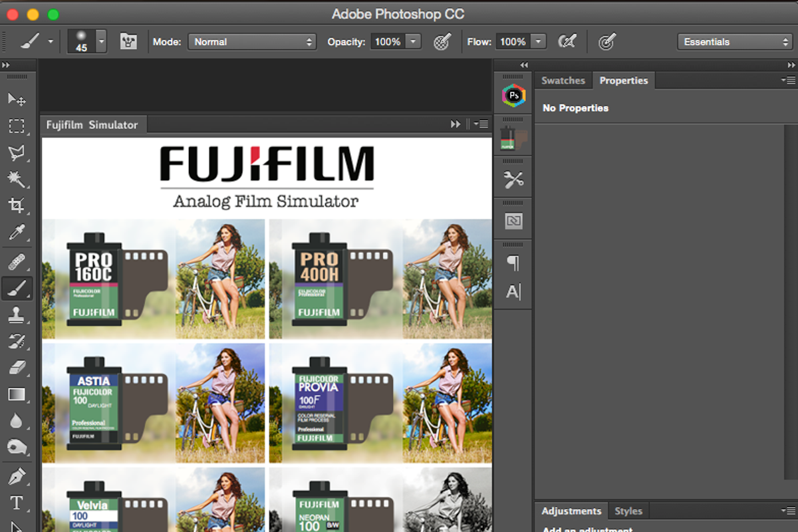Open the Properties panel flyout menu

point(787,80)
